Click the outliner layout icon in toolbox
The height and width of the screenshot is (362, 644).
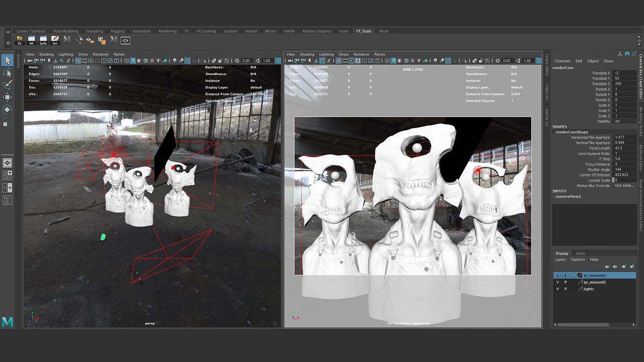[x=8, y=200]
